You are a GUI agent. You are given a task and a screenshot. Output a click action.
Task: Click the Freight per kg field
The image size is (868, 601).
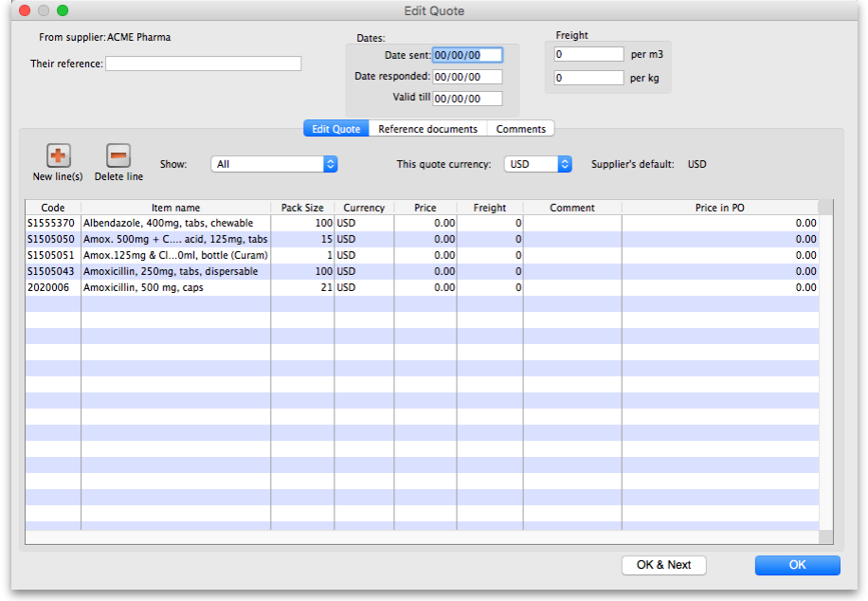click(588, 78)
